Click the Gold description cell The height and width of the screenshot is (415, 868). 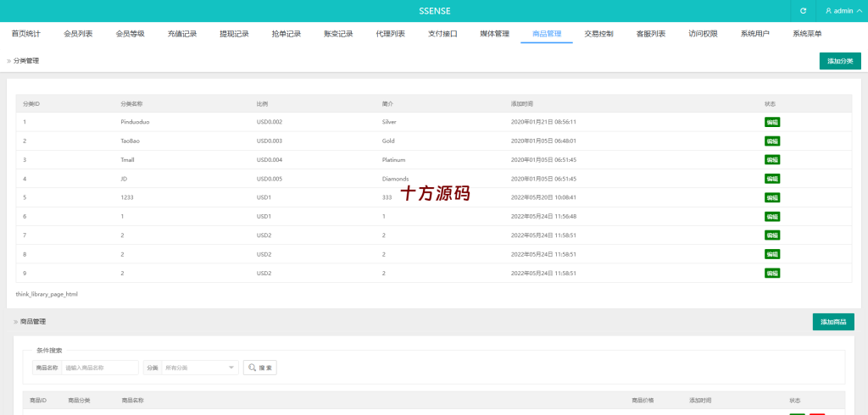pyautogui.click(x=388, y=141)
